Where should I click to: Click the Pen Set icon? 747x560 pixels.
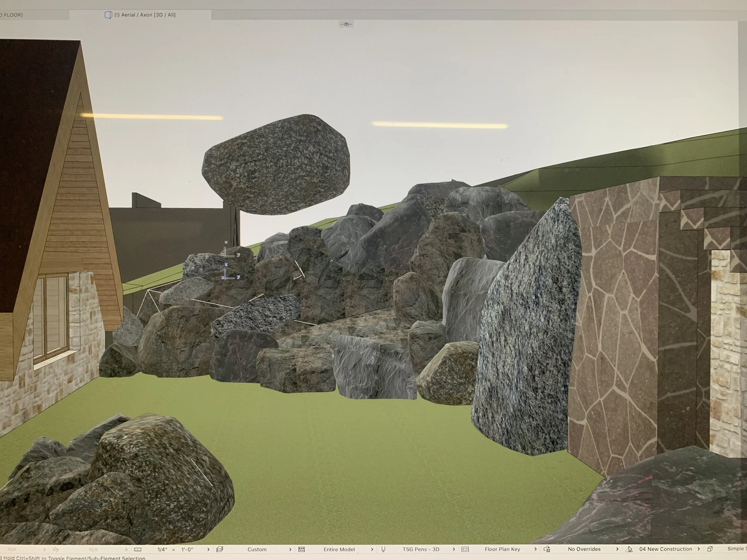click(383, 549)
